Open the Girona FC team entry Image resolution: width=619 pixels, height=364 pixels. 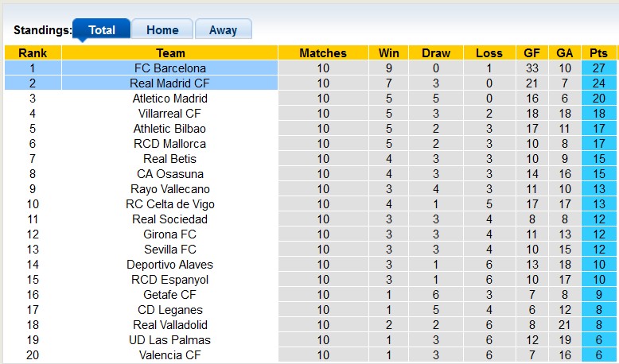(x=169, y=234)
